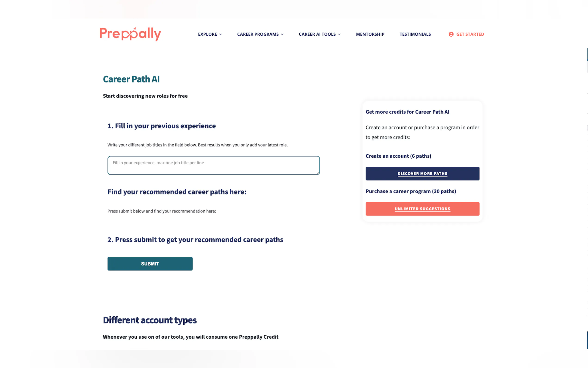Screen dimensions: 588x368
Task: Click the Create an account (6 paths) text
Action: tap(398, 156)
